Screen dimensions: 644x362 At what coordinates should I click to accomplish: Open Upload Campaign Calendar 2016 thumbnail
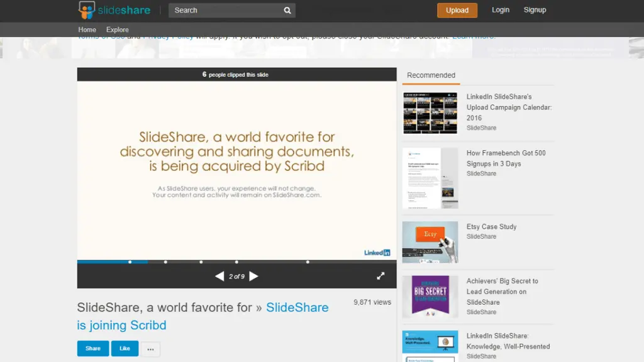pos(430,113)
